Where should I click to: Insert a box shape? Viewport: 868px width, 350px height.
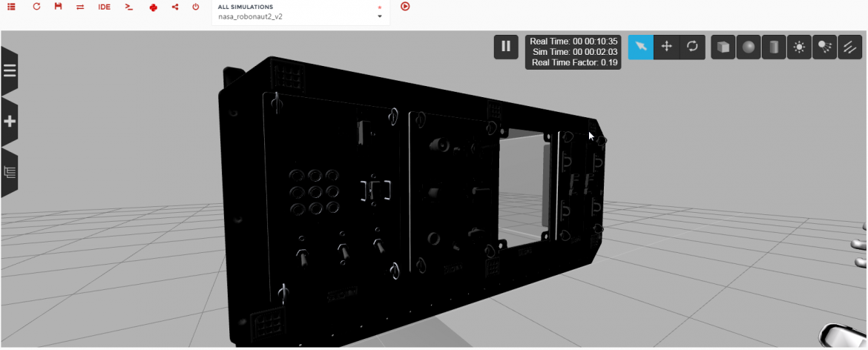[x=723, y=47]
